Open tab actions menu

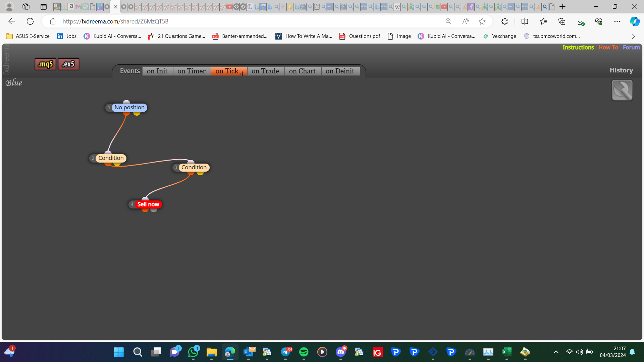click(43, 7)
